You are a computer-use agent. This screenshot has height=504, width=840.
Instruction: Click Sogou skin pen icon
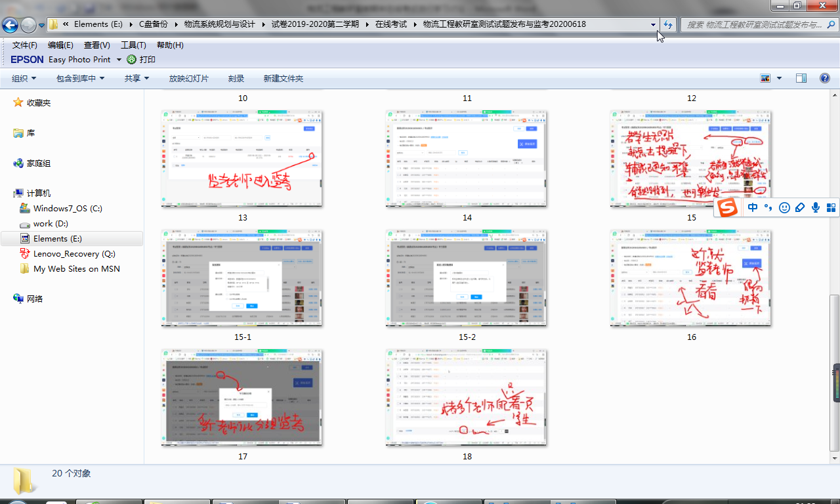[800, 208]
